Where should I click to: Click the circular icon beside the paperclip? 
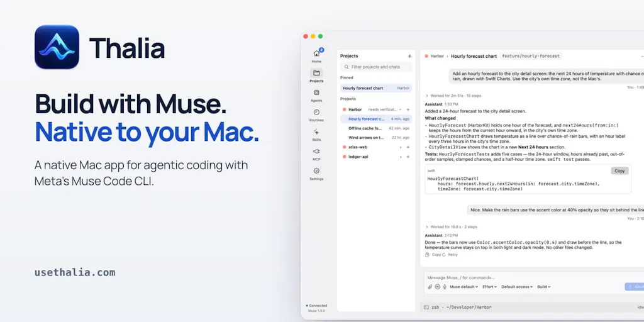438,287
